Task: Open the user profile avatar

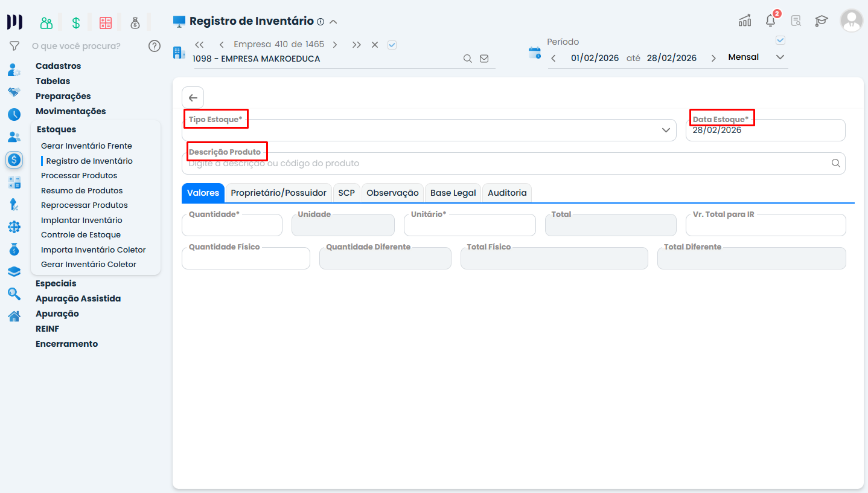Action: (x=852, y=21)
